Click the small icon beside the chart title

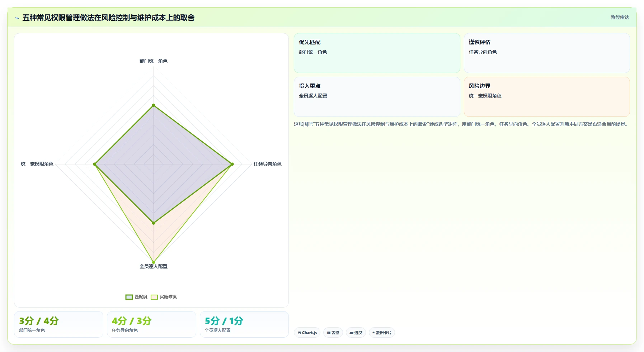[17, 18]
